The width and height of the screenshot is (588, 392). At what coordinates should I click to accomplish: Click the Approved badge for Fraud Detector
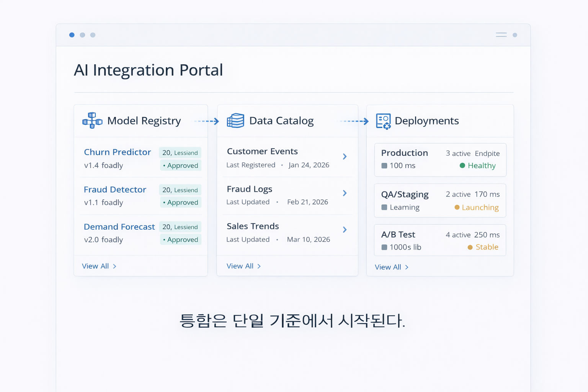click(x=181, y=203)
